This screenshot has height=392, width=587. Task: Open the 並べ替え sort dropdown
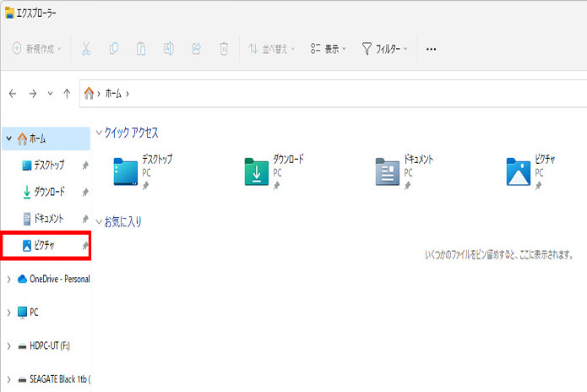click(x=272, y=49)
